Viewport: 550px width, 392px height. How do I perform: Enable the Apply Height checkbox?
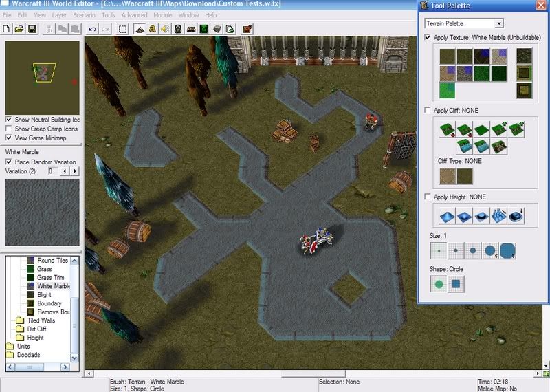click(428, 197)
